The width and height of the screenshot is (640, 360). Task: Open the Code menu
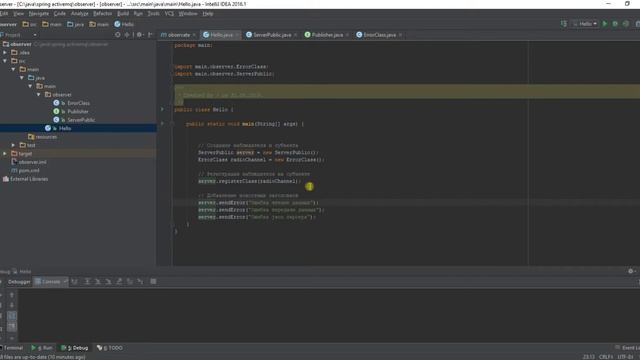(60, 13)
